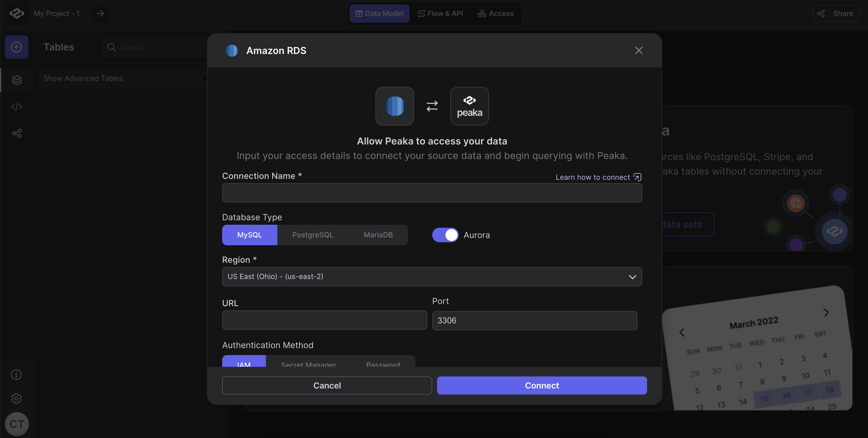The width and height of the screenshot is (868, 438).
Task: Click the Port field showing 3306
Action: click(535, 320)
